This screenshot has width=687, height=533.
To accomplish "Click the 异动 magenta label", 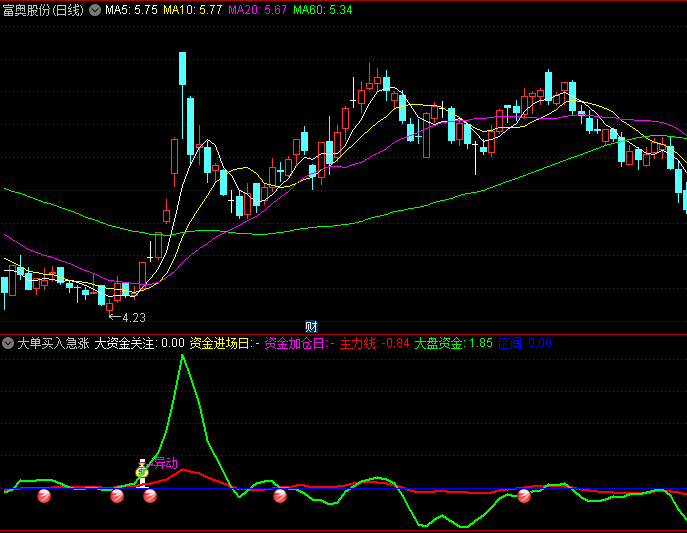I will click(x=164, y=463).
